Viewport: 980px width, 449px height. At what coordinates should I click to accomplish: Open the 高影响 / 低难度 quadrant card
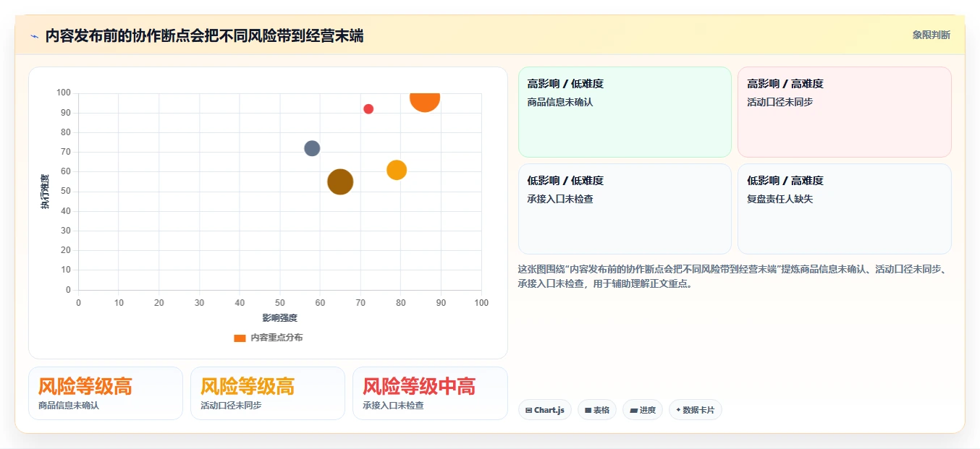(x=625, y=112)
